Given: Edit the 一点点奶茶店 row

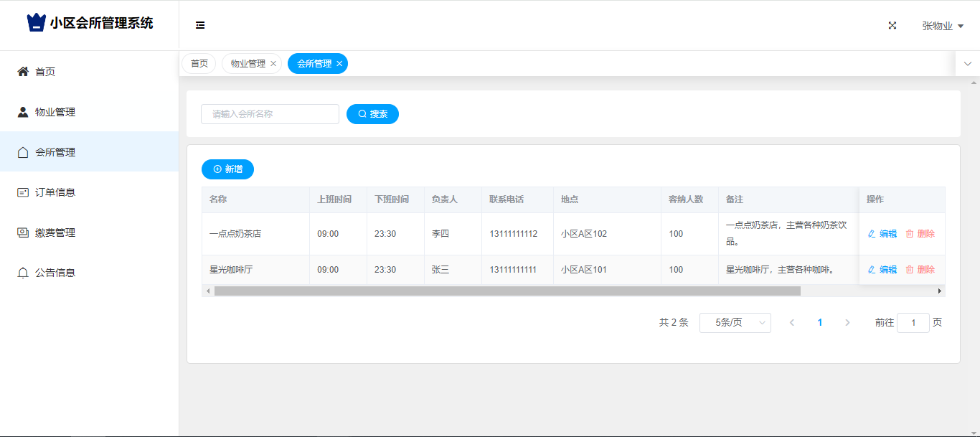Looking at the screenshot, I should [882, 234].
